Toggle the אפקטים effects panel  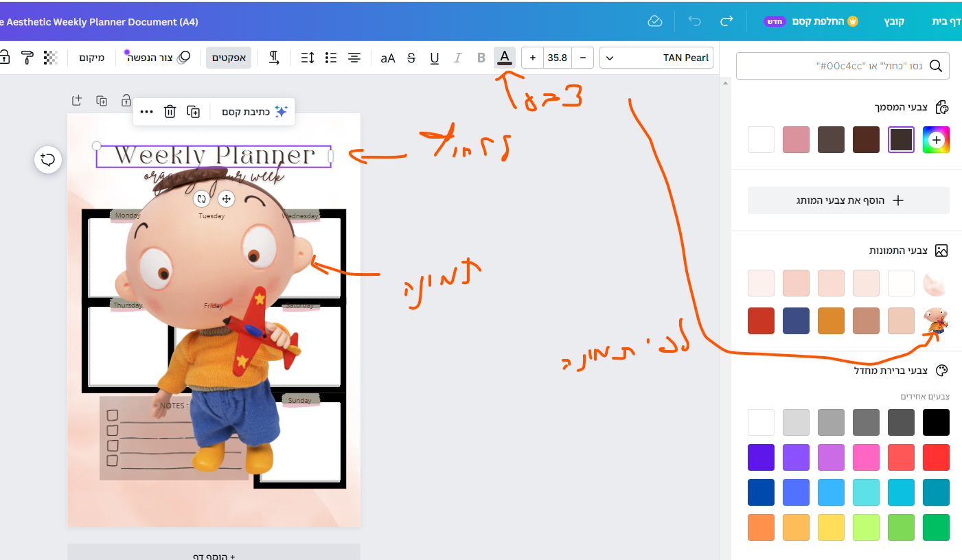(x=229, y=58)
